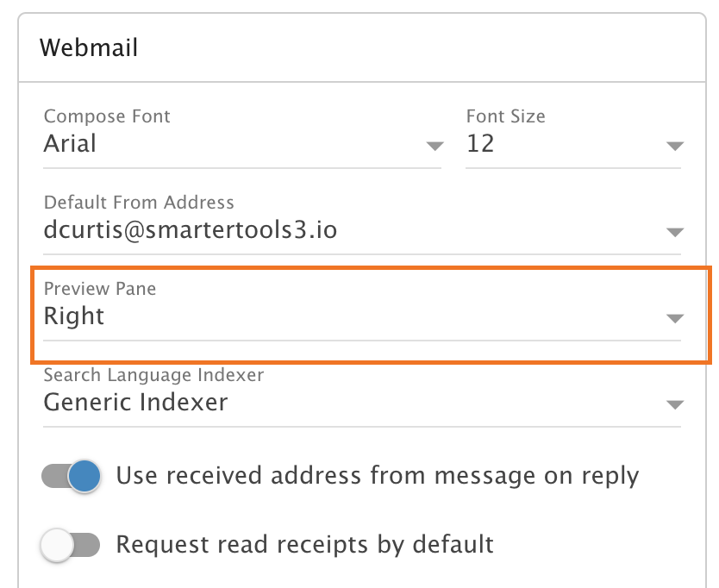The height and width of the screenshot is (588, 719).
Task: Click the 'Request read receipts by default' text
Action: coord(304,545)
